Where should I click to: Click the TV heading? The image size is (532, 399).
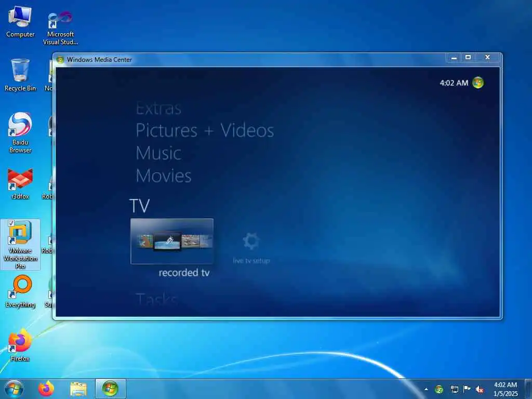[139, 206]
